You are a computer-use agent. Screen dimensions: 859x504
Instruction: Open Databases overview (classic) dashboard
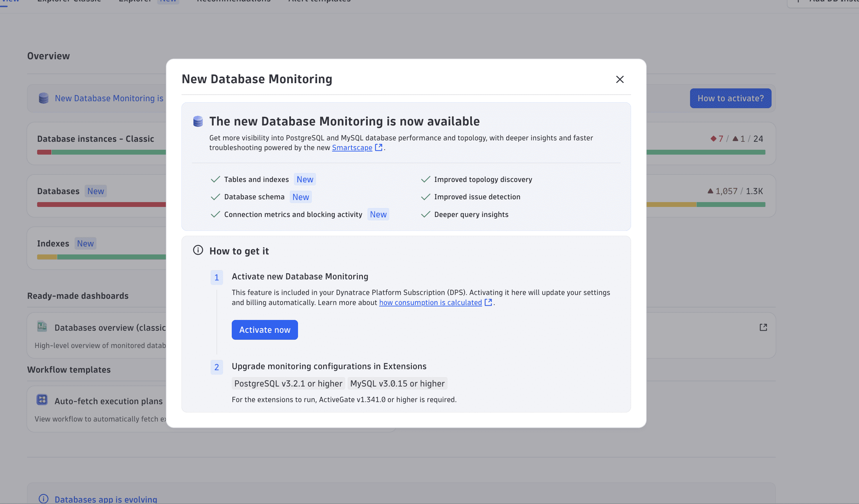[110, 328]
